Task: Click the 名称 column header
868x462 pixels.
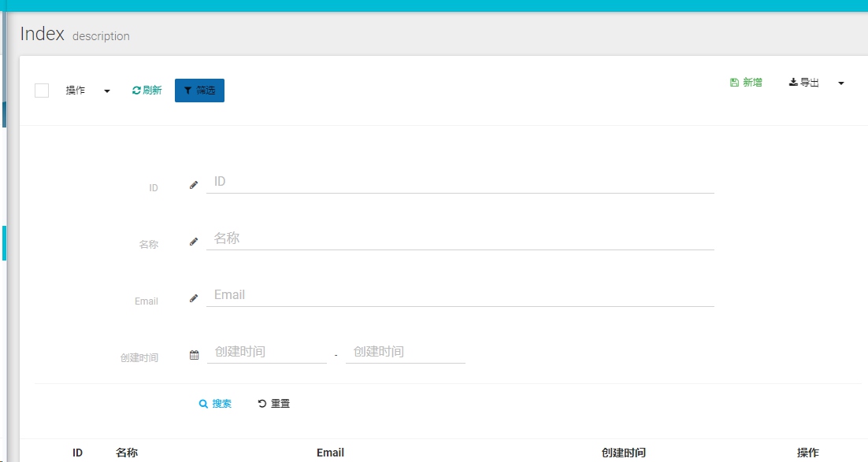Action: coord(127,453)
